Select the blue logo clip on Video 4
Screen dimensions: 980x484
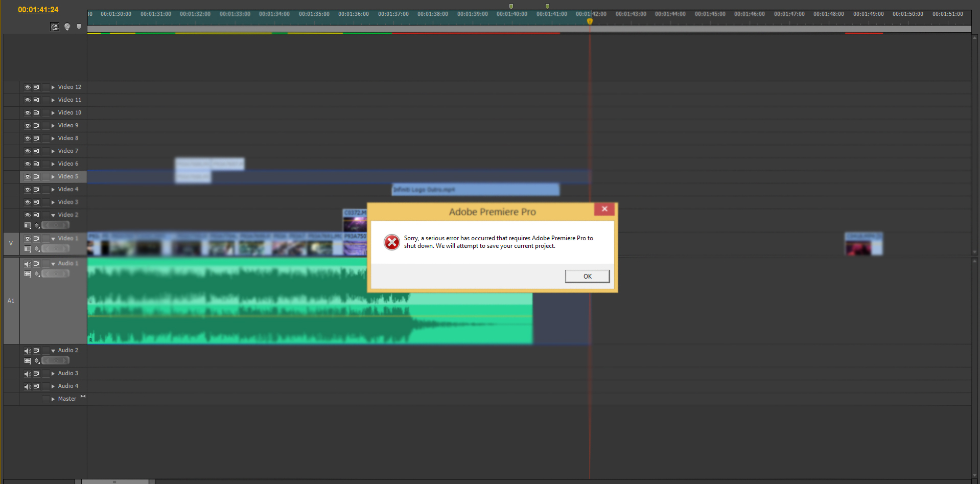click(476, 190)
